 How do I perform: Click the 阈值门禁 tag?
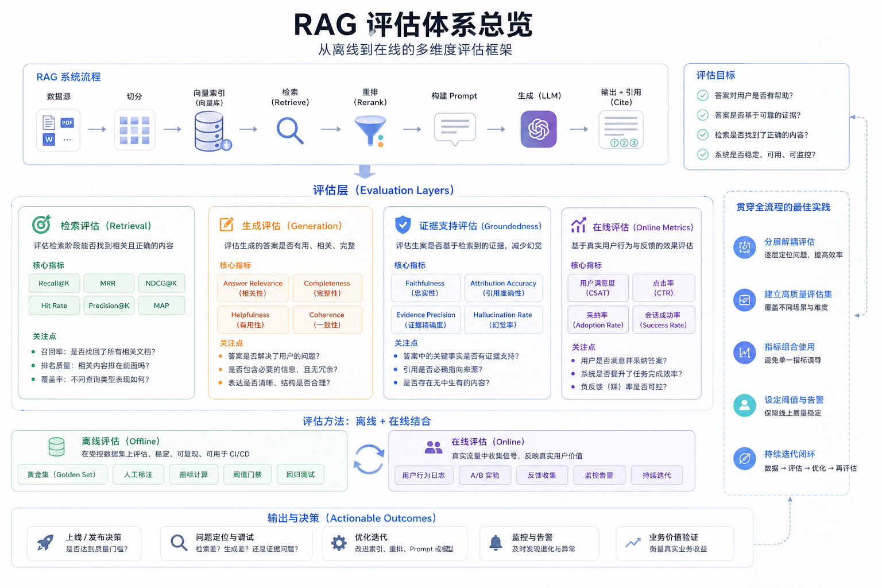(247, 474)
